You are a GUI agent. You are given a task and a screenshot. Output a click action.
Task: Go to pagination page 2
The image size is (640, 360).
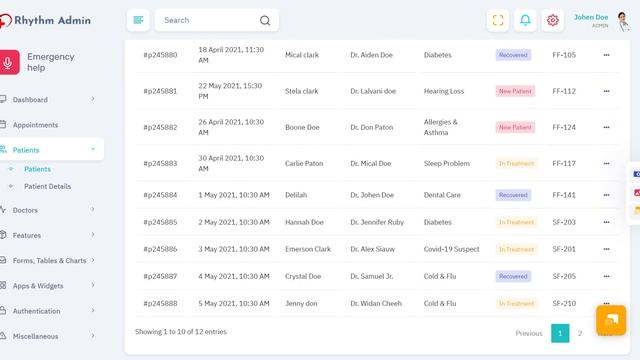tap(580, 333)
